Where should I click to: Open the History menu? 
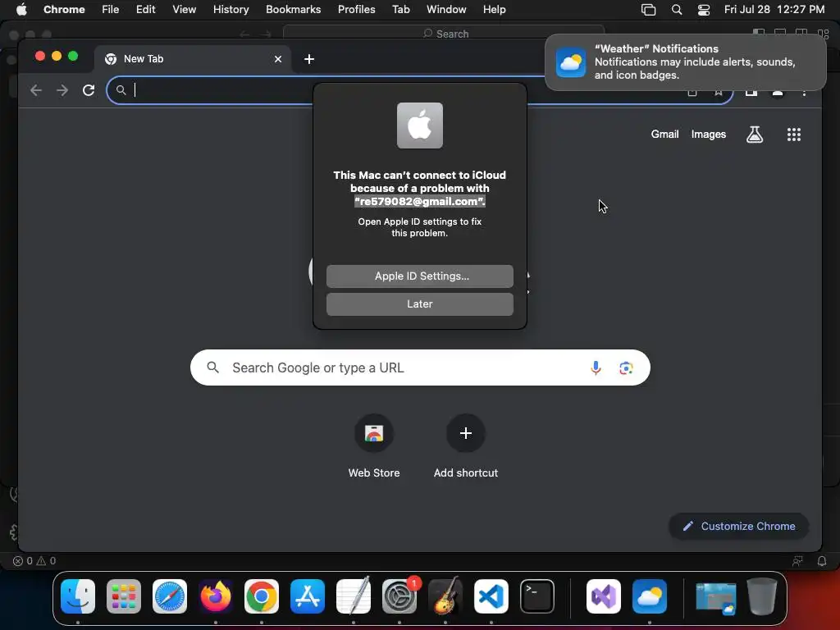(x=231, y=9)
